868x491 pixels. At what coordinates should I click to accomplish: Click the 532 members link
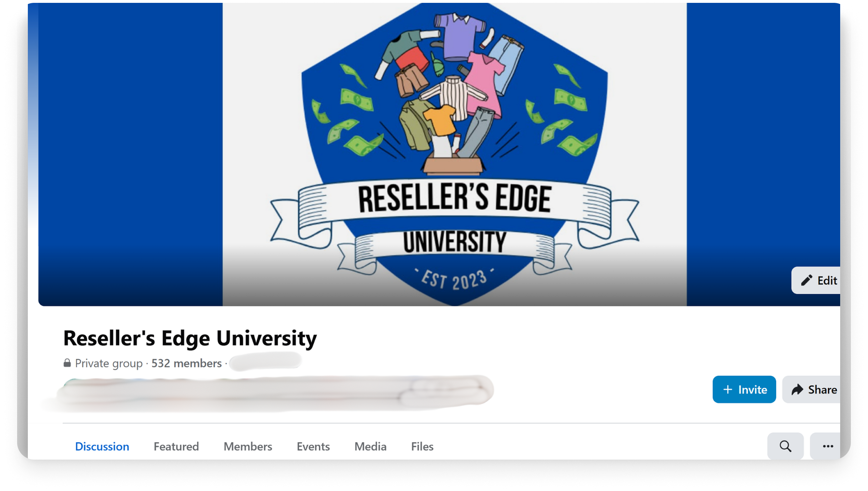click(x=187, y=363)
